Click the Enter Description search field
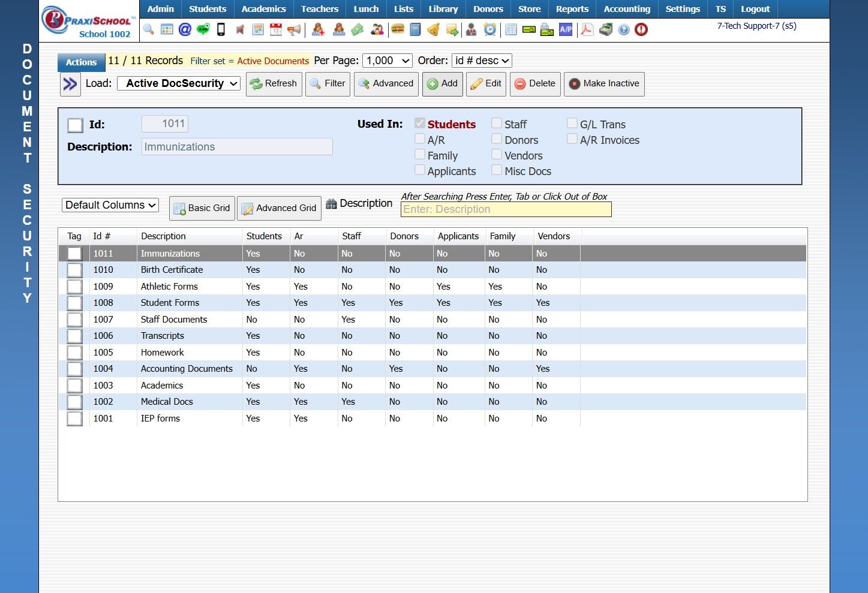 (x=506, y=209)
